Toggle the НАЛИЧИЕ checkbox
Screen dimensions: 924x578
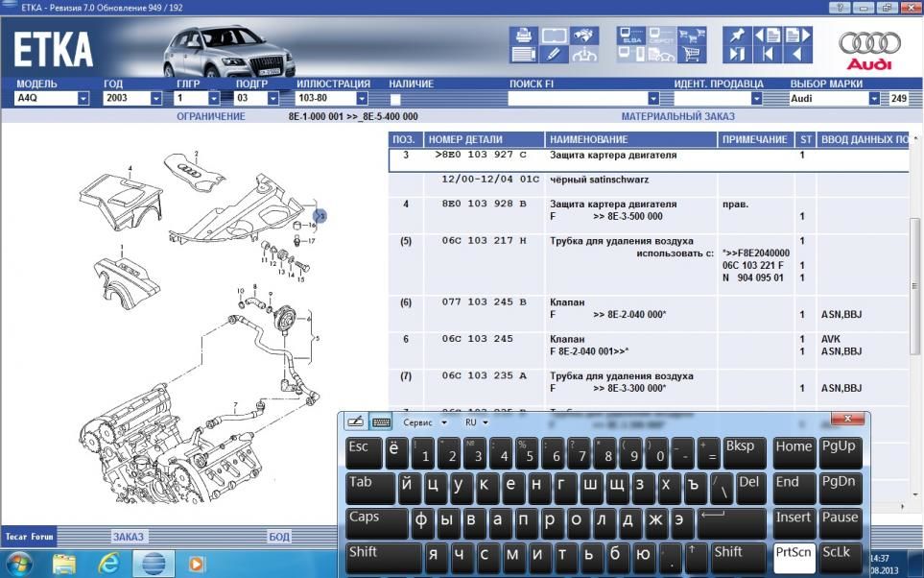pos(395,99)
